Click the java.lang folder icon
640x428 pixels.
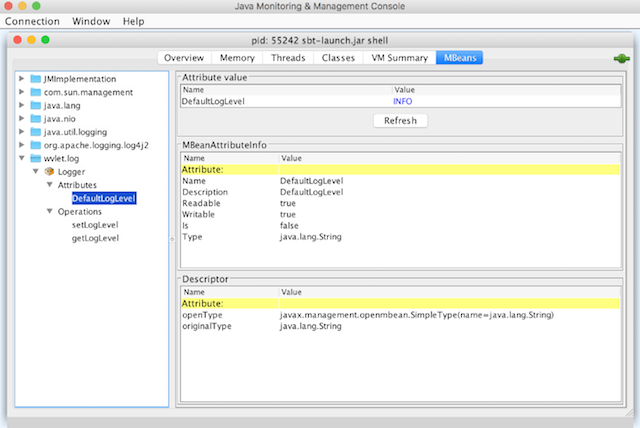coord(36,105)
